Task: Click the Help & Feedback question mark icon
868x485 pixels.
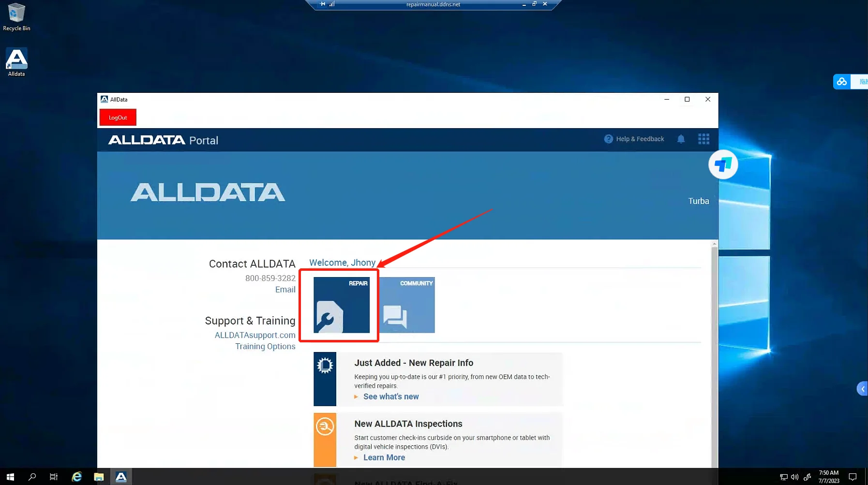Action: [609, 139]
